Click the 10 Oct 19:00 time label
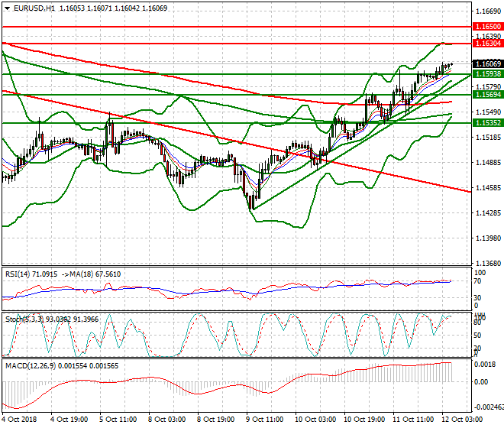This screenshot has width=504, height=428. tap(364, 420)
